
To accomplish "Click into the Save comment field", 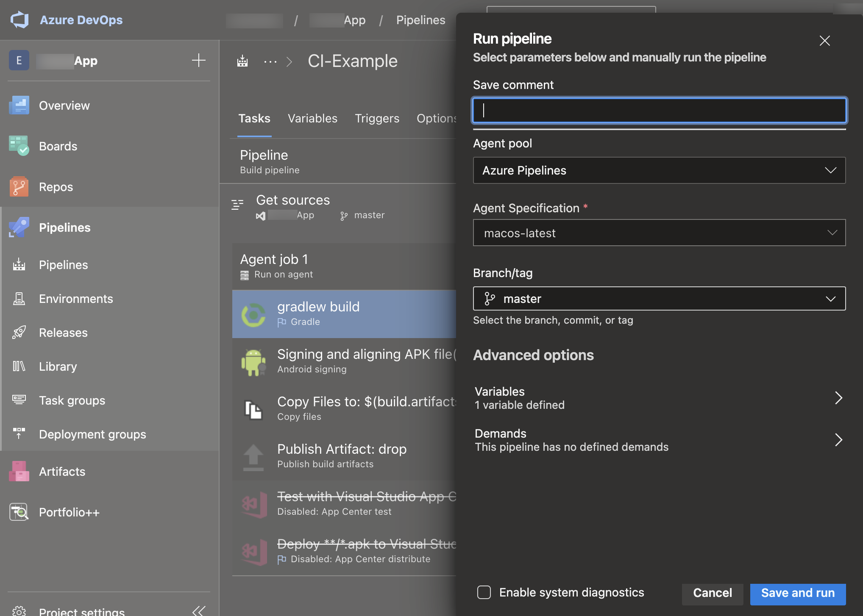I will pos(659,110).
